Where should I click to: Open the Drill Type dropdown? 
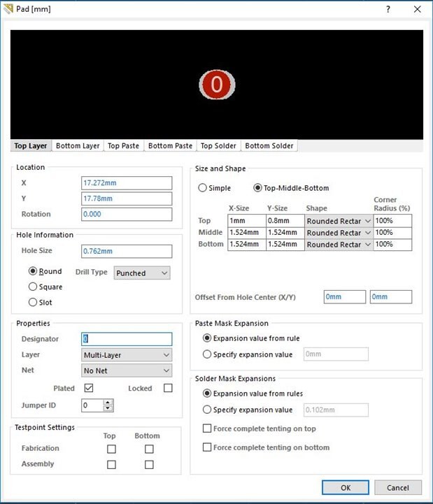click(x=142, y=273)
